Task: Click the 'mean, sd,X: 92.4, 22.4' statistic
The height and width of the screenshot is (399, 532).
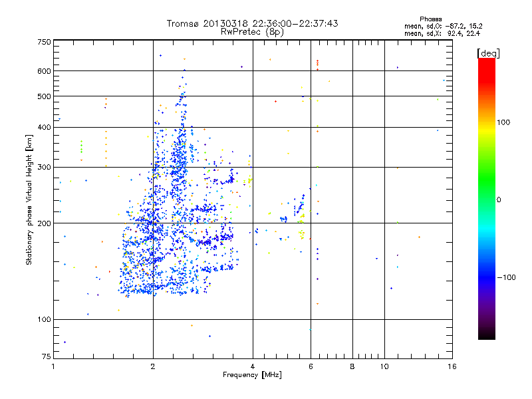Action: coord(442,33)
